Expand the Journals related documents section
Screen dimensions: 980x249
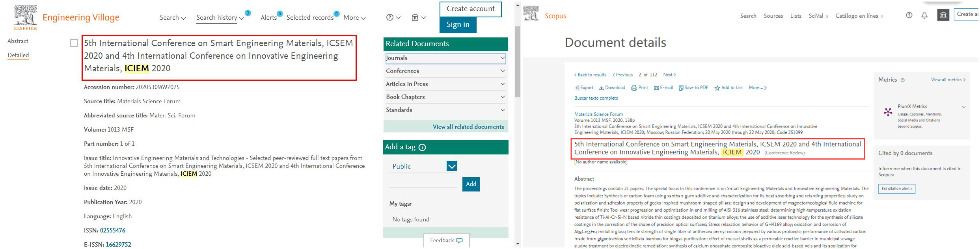click(445, 58)
